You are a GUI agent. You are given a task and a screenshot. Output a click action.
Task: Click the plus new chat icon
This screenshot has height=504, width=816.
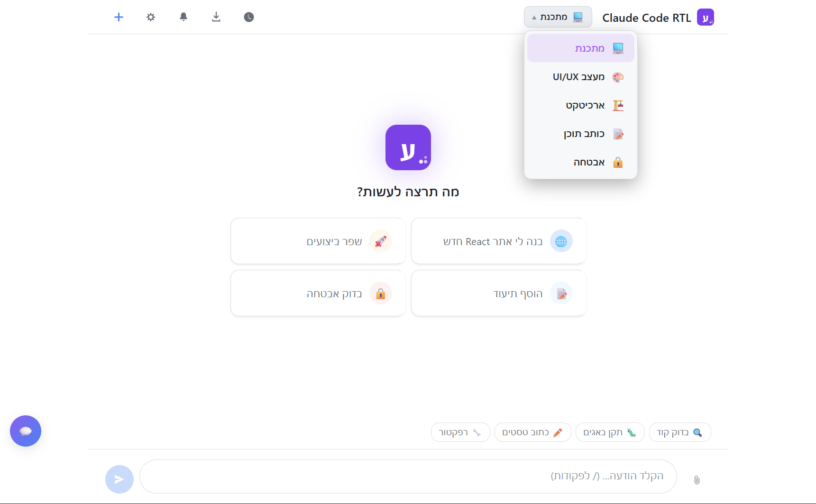tap(119, 17)
